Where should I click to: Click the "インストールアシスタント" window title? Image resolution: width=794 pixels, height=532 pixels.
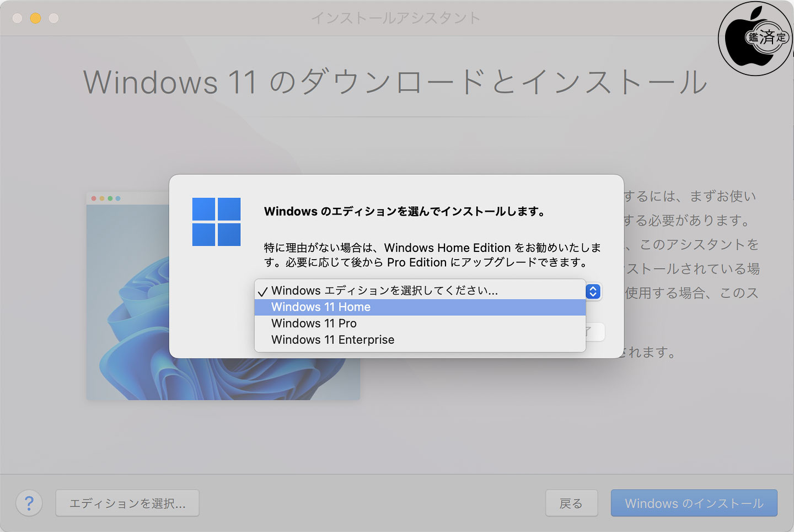tap(396, 18)
